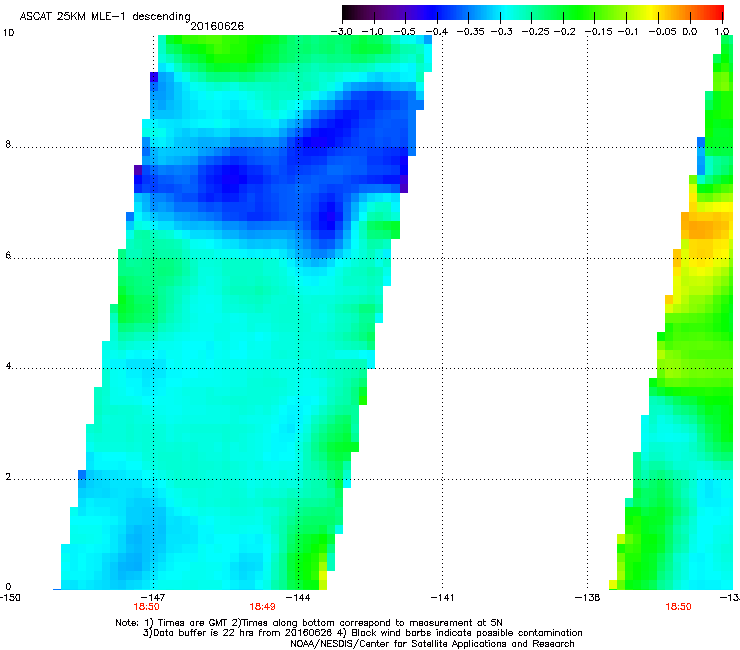The height and width of the screenshot is (650, 740).
Task: Click the NOAA/NESDIS credit line
Action: [x=432, y=644]
